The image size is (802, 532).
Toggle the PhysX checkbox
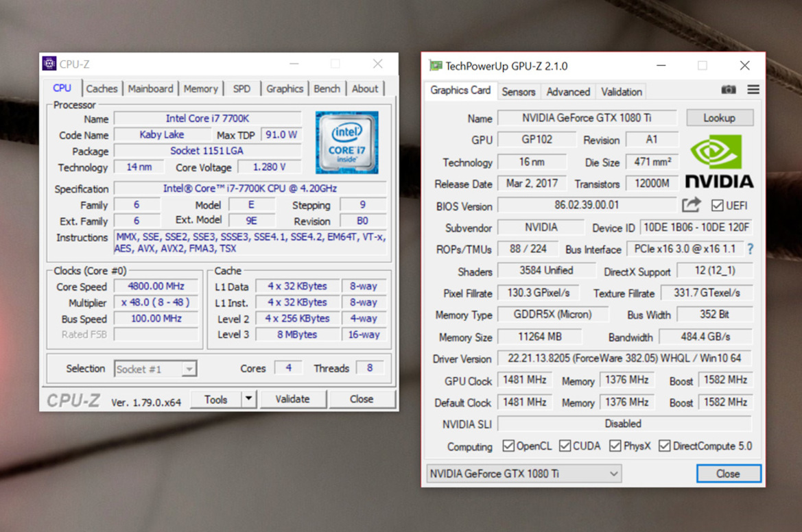[615, 446]
